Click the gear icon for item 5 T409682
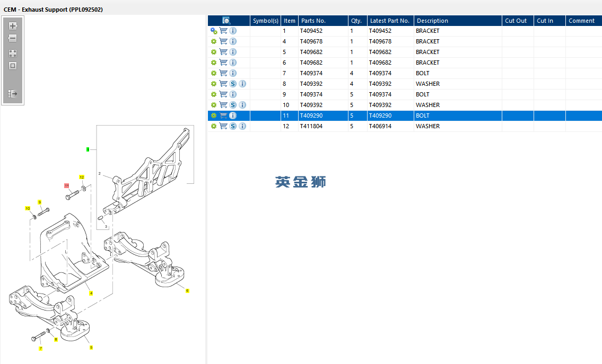The width and height of the screenshot is (602, 364). click(214, 52)
